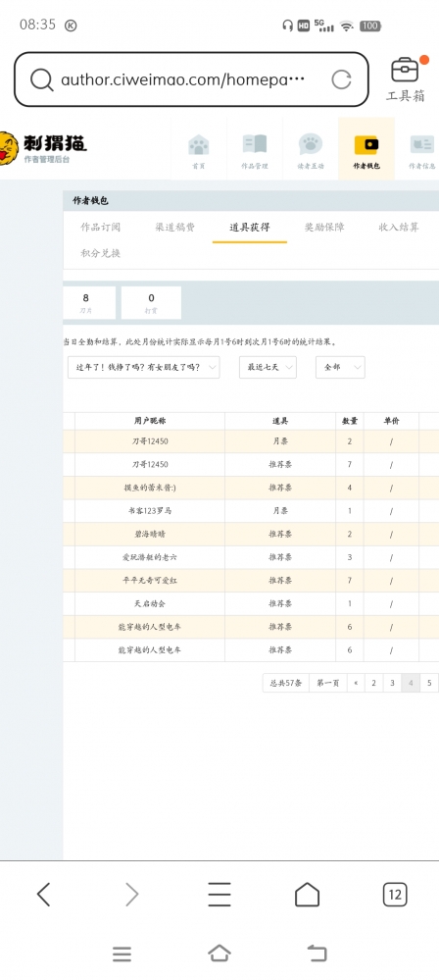
Task: Click user 书客123罗马
Action: click(x=150, y=511)
